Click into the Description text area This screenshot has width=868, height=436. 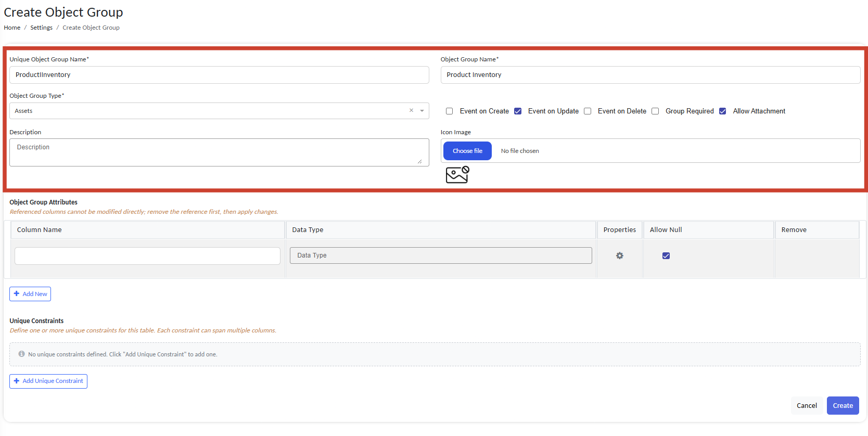(219, 152)
